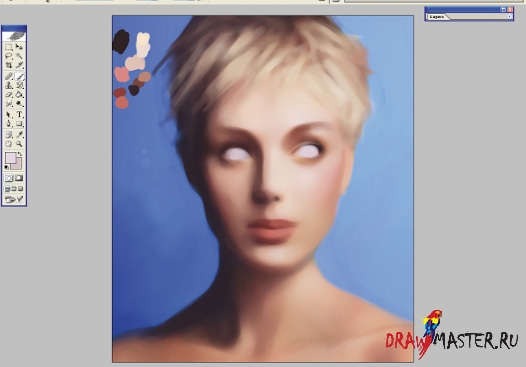Open the foreground color picker
The height and width of the screenshot is (367, 526).
click(x=10, y=158)
